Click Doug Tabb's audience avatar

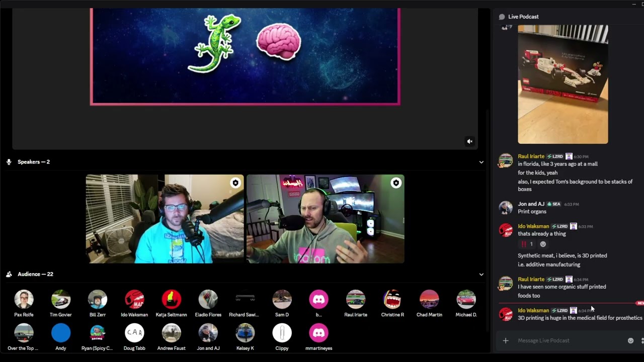tap(134, 333)
